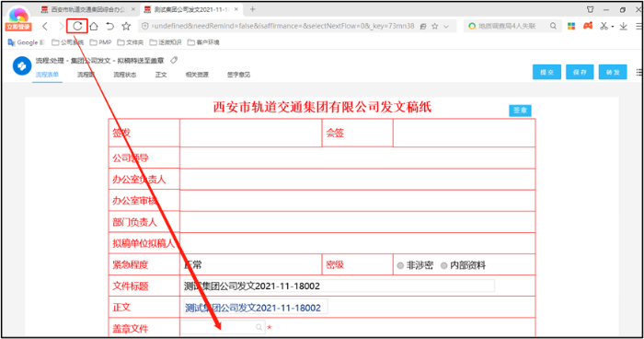
Task: Click the 文件标题 text input field
Action: [339, 286]
